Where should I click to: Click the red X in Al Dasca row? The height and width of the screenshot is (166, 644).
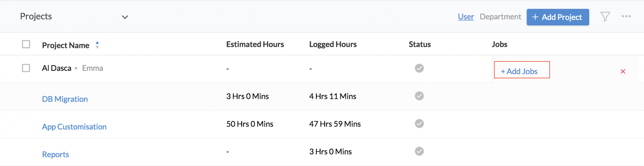point(623,72)
